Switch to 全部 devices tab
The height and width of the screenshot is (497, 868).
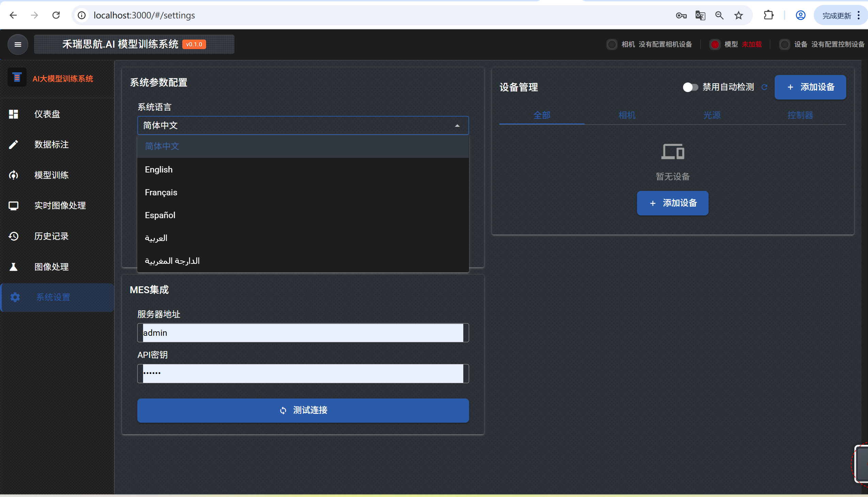(542, 115)
